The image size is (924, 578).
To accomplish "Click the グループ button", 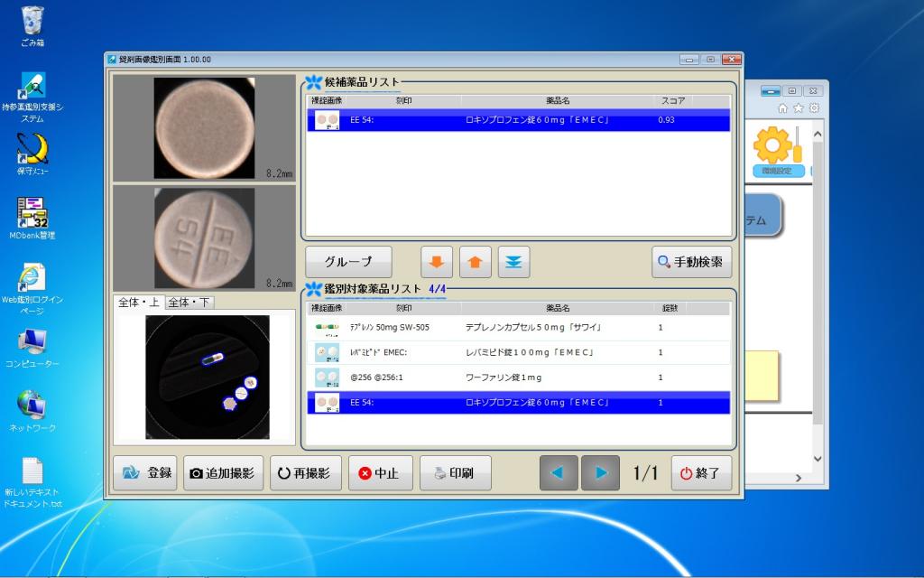I will coord(347,262).
